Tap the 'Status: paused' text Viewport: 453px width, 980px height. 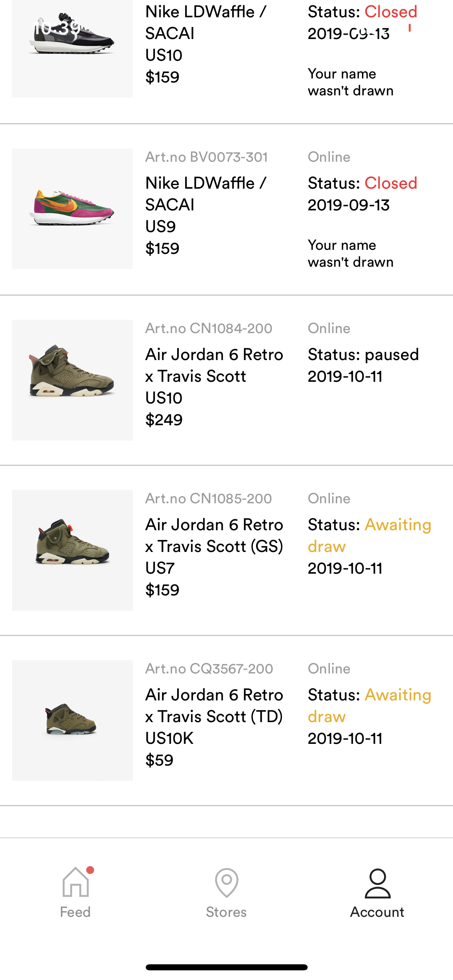click(x=363, y=355)
